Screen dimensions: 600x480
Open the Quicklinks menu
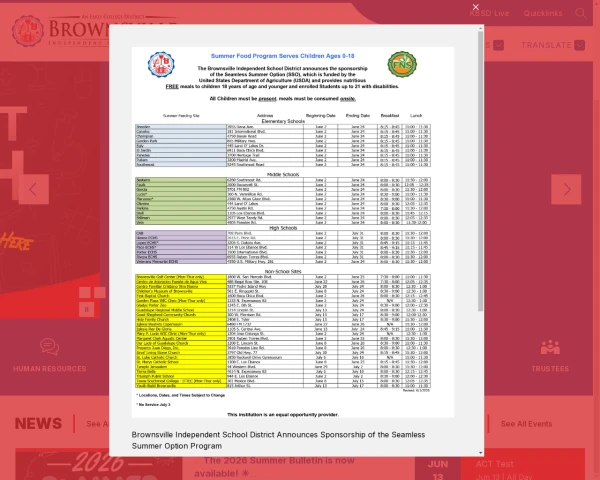point(543,13)
